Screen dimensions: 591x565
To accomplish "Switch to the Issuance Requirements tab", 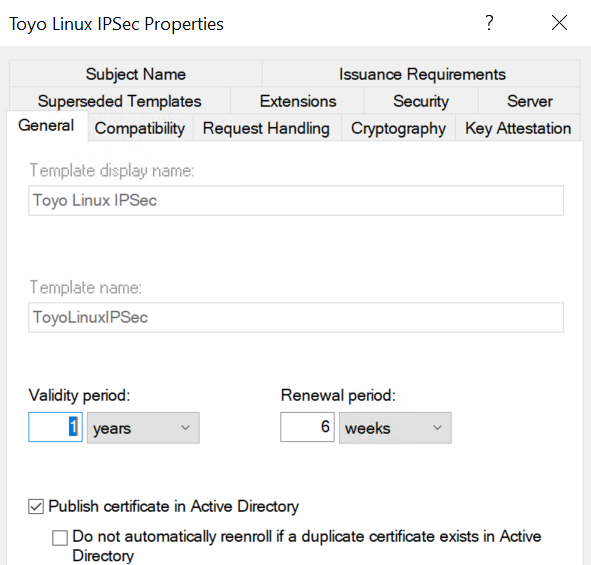I will point(421,74).
